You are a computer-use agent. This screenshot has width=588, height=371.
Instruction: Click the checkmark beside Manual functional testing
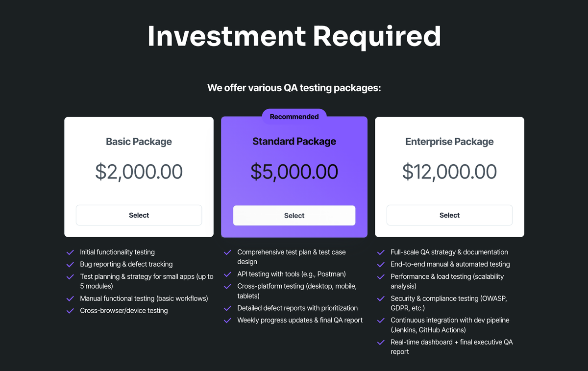click(70, 298)
